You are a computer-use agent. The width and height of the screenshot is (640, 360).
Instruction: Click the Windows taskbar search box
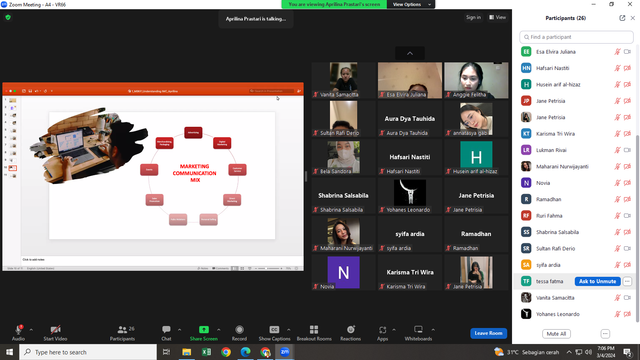click(x=88, y=352)
